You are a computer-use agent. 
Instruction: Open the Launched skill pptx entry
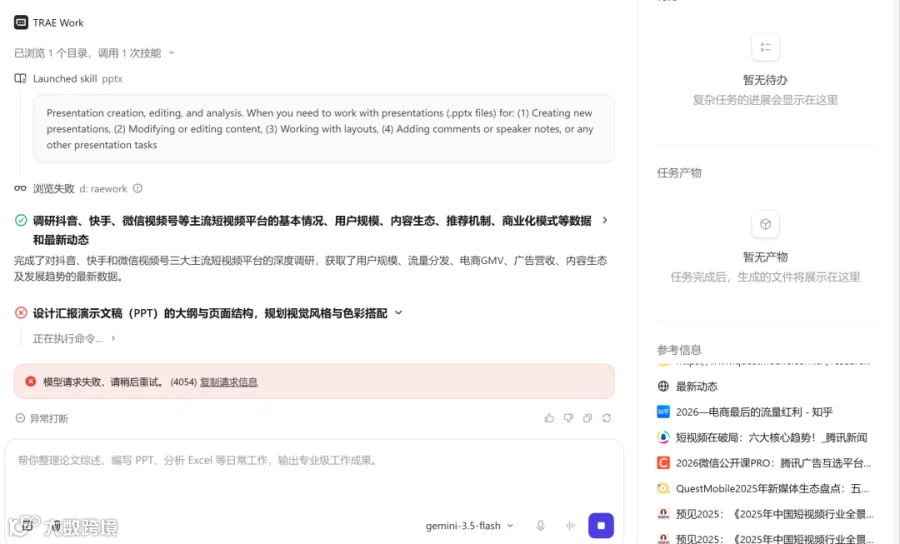(x=77, y=79)
